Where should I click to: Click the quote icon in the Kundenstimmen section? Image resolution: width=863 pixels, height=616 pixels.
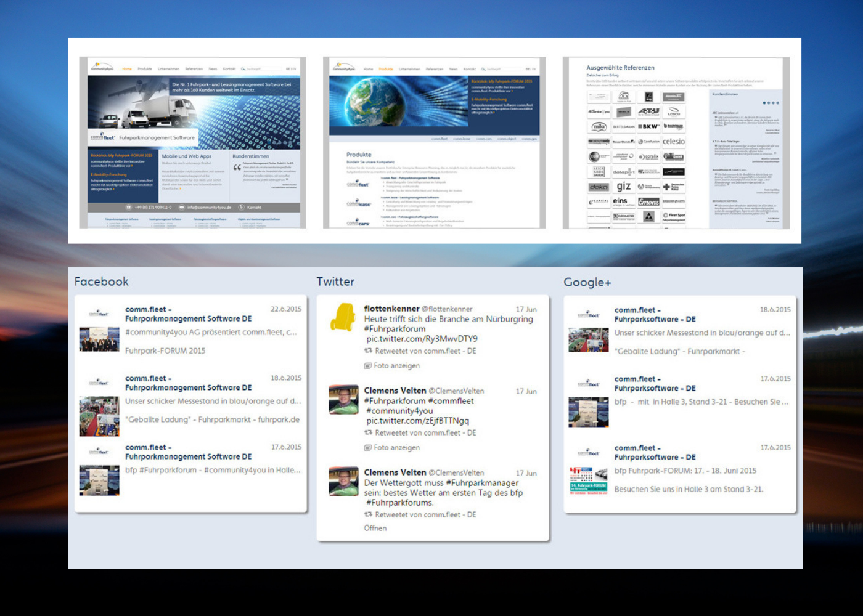[x=236, y=167]
